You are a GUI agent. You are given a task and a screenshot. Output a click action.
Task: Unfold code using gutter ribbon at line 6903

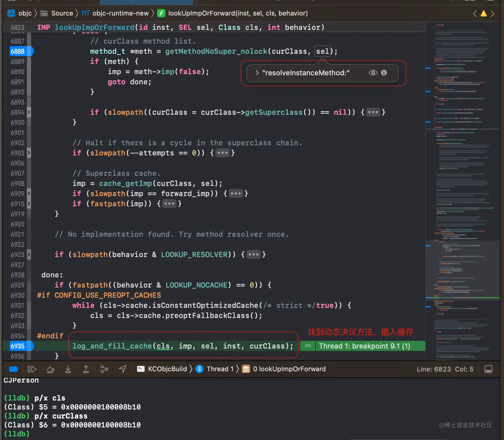coord(29,153)
